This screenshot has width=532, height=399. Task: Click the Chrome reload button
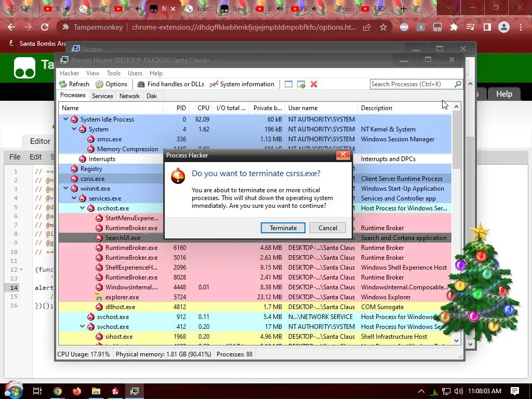point(45,27)
